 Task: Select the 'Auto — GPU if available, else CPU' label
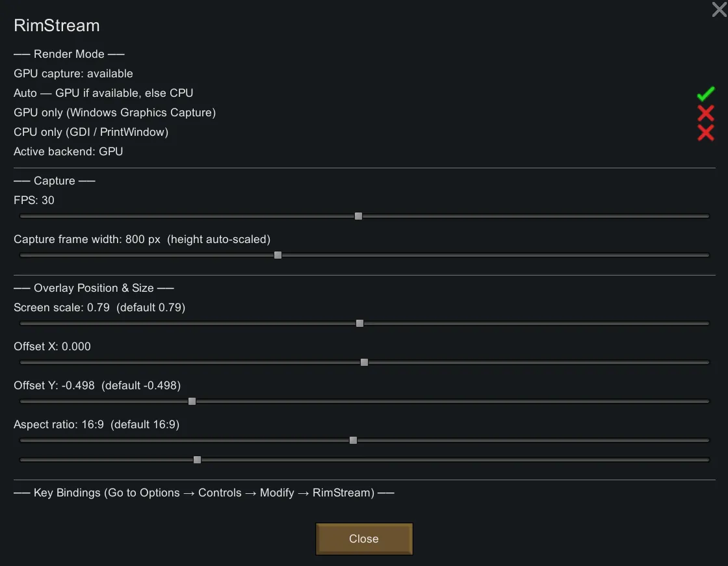[x=103, y=93]
